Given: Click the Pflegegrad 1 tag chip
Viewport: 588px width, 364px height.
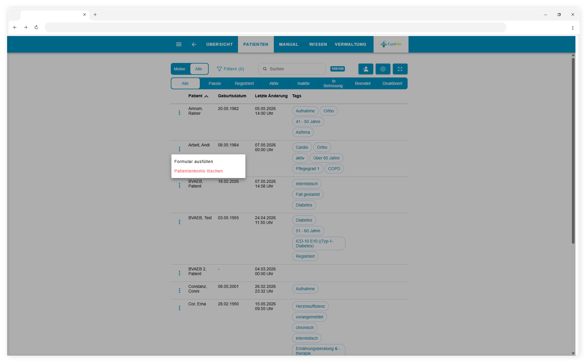Looking at the screenshot, I should [x=307, y=168].
